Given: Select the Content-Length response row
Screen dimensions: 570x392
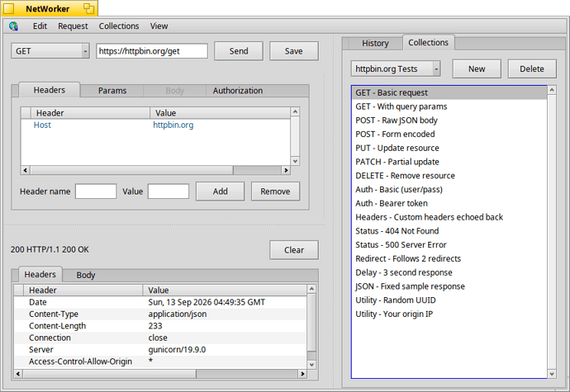Looking at the screenshot, I should click(160, 326).
